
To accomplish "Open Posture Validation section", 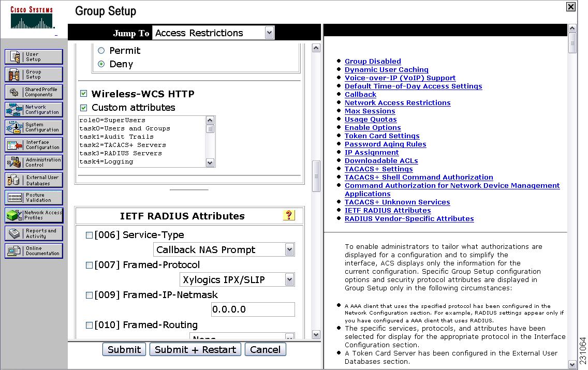I will [x=34, y=198].
